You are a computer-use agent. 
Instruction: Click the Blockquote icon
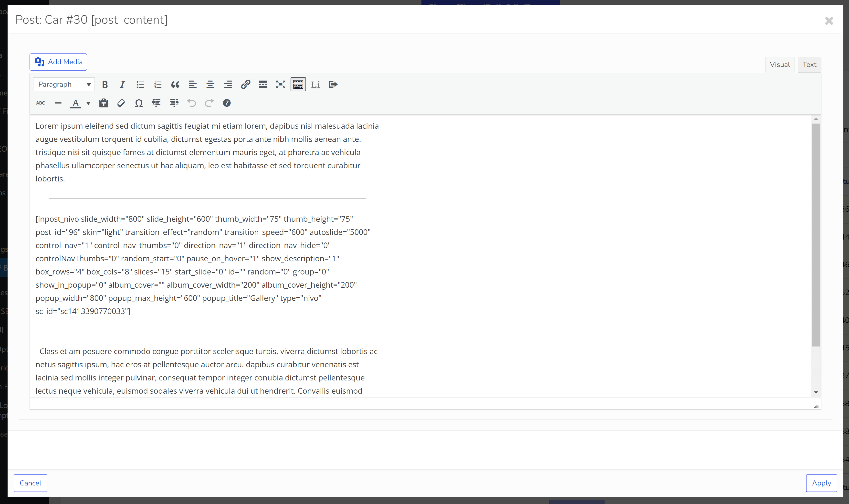click(175, 84)
